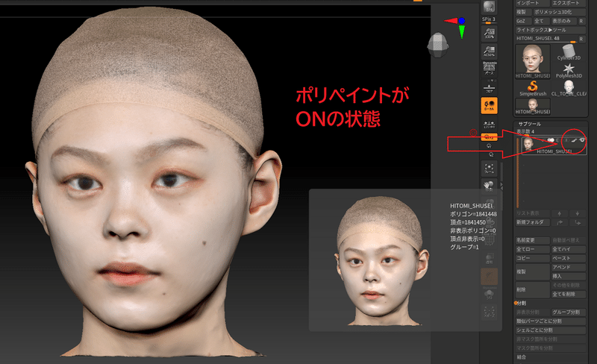This screenshot has height=364, width=597.
Task: Click コピー (Copy) button
Action: point(532,258)
